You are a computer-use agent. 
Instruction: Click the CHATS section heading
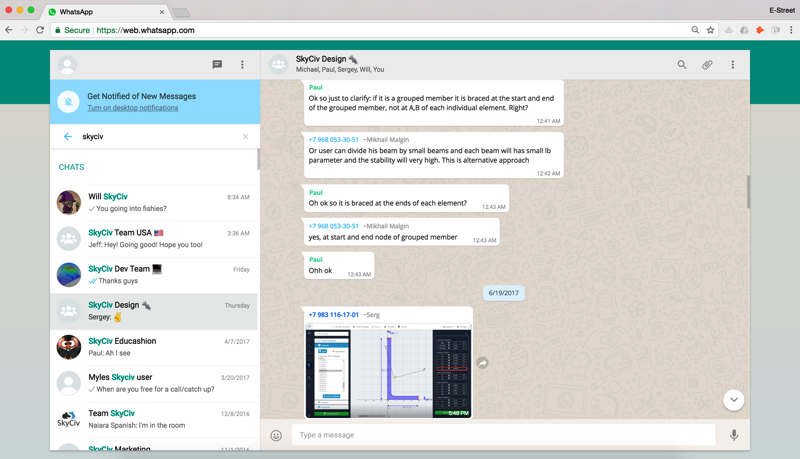pyautogui.click(x=71, y=167)
